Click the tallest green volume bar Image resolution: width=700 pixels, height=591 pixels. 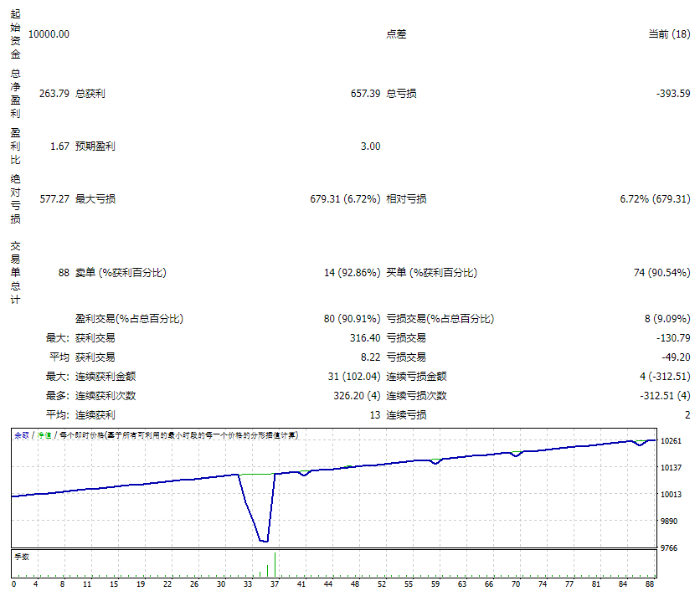275,565
